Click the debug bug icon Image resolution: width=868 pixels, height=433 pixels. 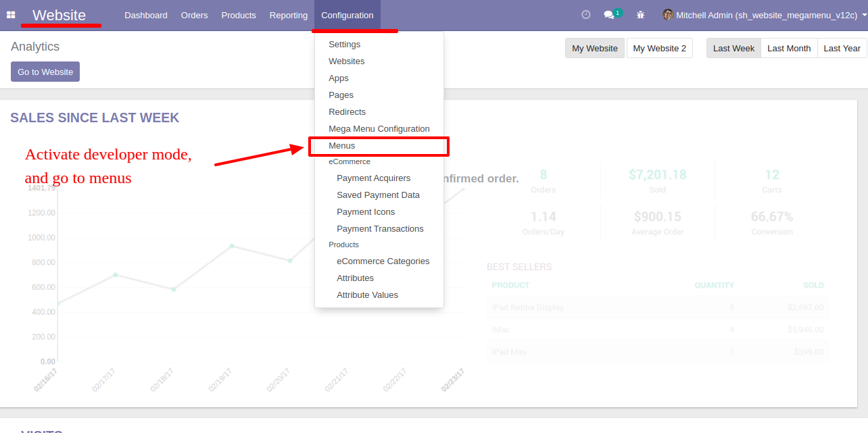(x=640, y=15)
